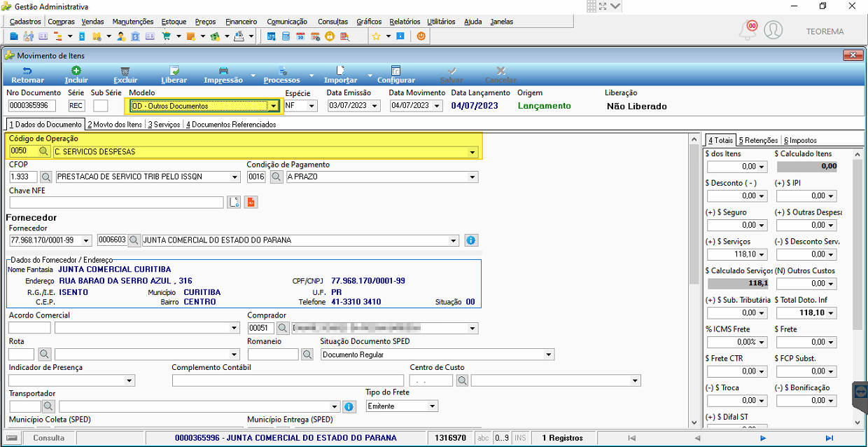The image size is (868, 447).
Task: Click the orange padlock toolbar icon
Action: pyautogui.click(x=329, y=36)
